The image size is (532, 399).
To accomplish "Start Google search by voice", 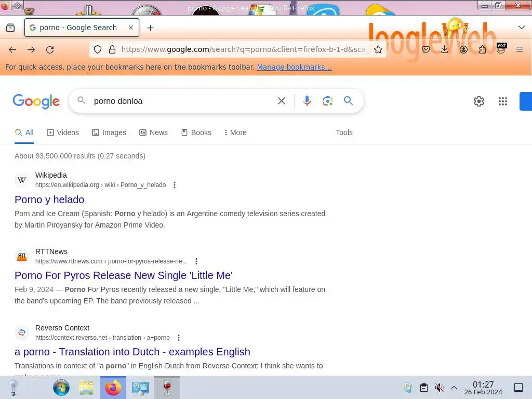I will tap(307, 101).
